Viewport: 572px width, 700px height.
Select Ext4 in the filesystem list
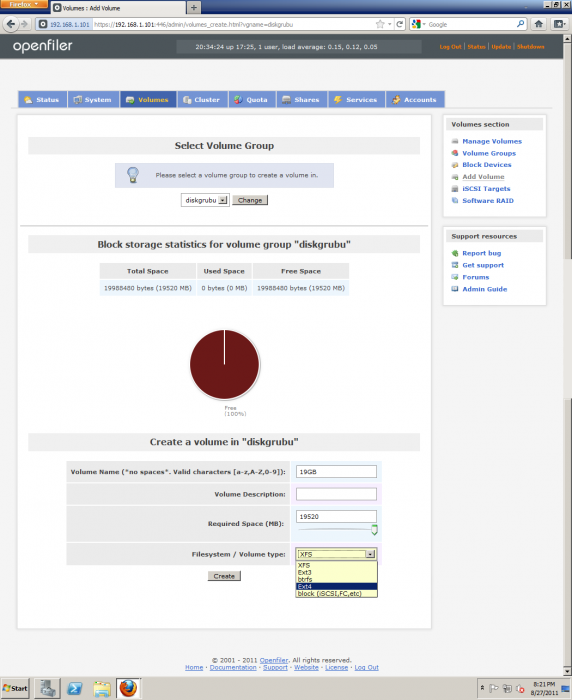tap(336, 587)
